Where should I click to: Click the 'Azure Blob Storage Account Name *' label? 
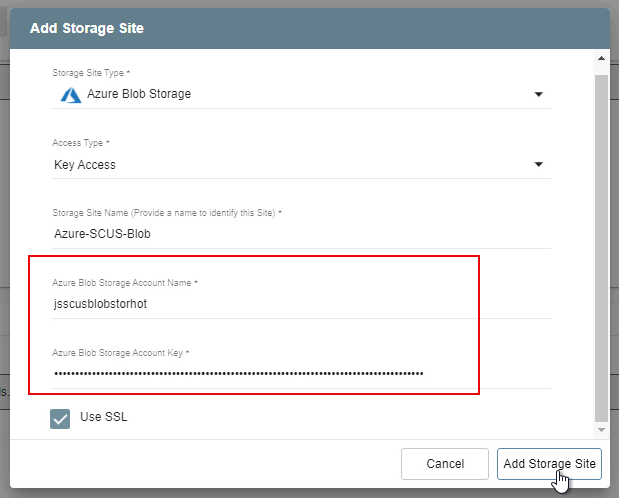[x=125, y=283]
